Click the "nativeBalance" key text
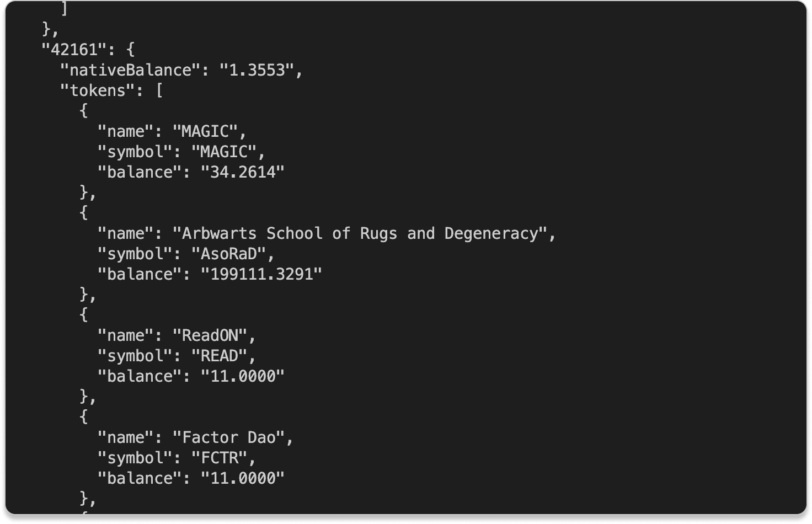Viewport: 812px width, 524px height. [130, 70]
